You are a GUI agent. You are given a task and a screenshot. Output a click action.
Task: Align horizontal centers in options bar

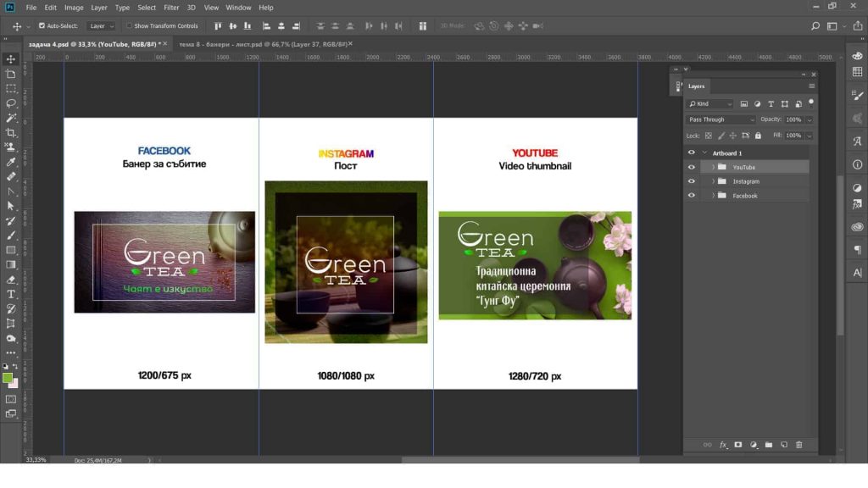coord(281,26)
